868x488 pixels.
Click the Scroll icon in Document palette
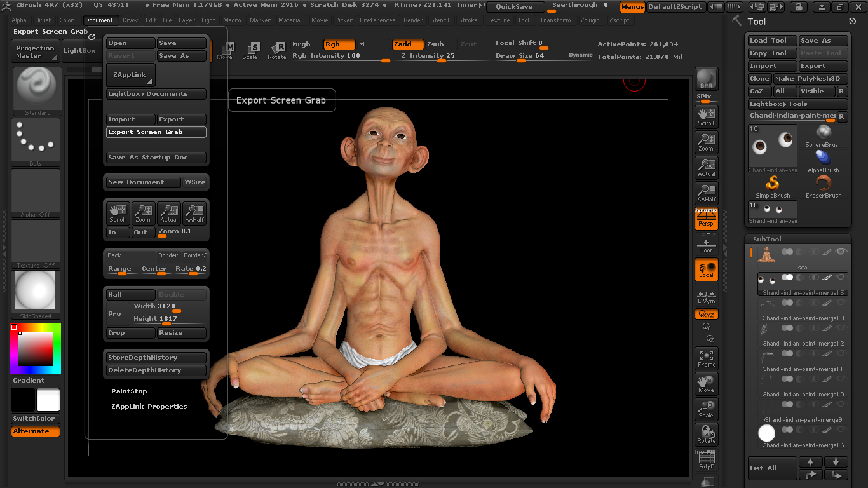118,213
